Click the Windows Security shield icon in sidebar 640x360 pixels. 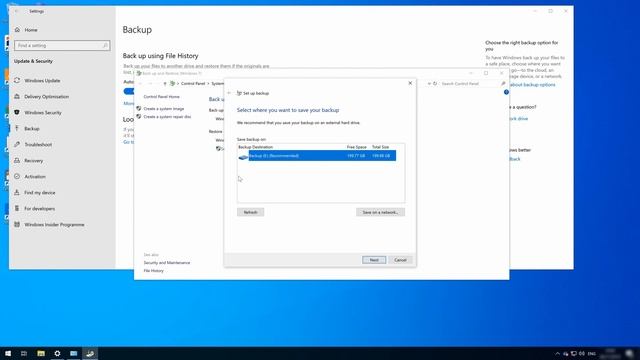pos(17,112)
